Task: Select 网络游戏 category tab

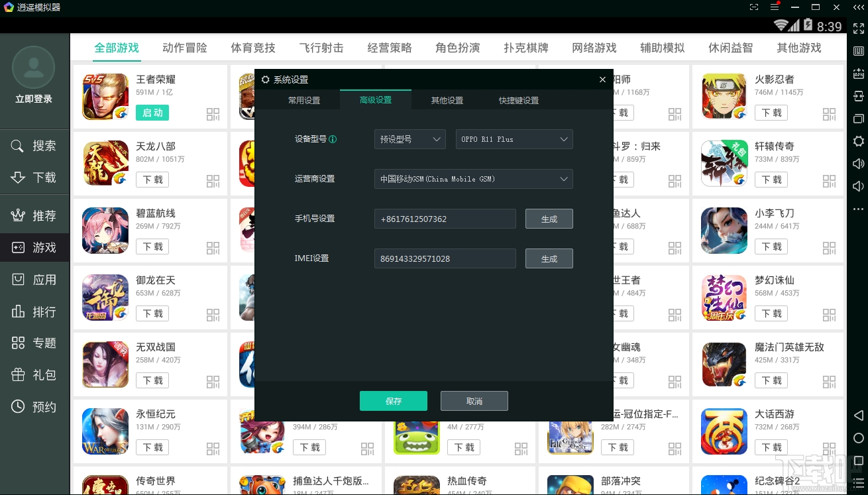Action: [x=594, y=48]
